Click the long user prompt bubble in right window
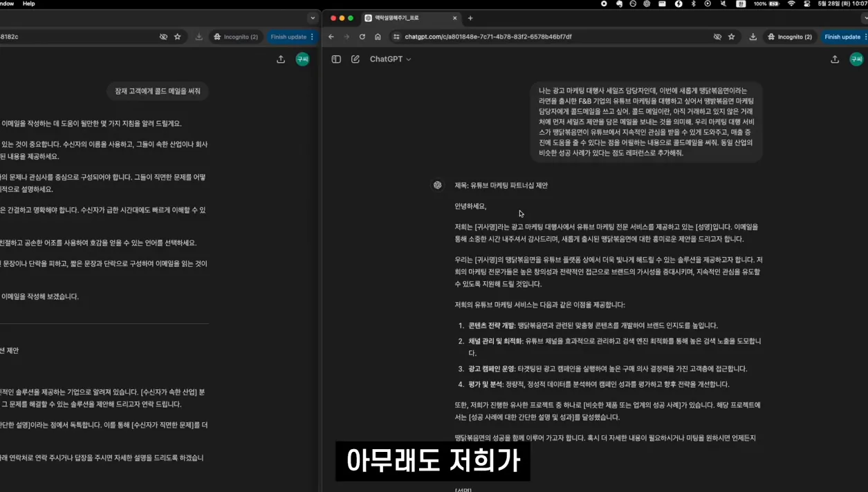868x492 pixels. click(646, 122)
